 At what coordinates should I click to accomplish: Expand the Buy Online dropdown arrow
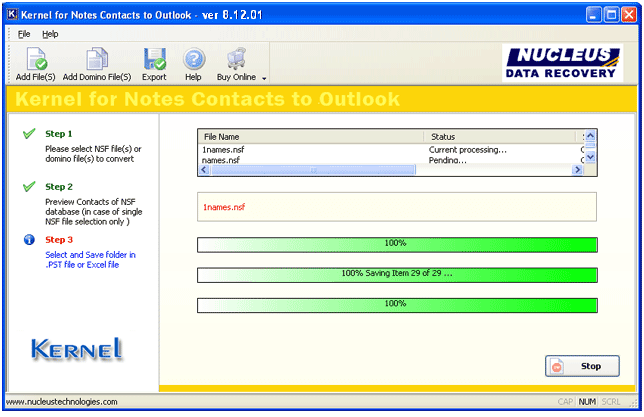(264, 78)
